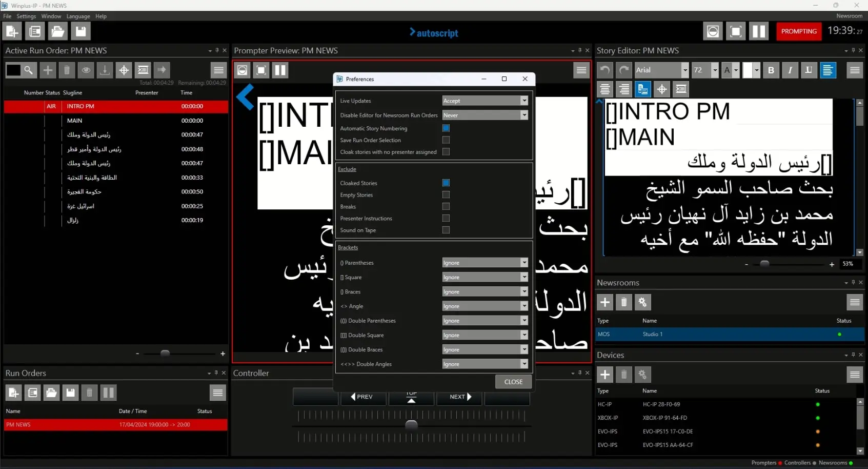Add a new device with plus icon

605,375
